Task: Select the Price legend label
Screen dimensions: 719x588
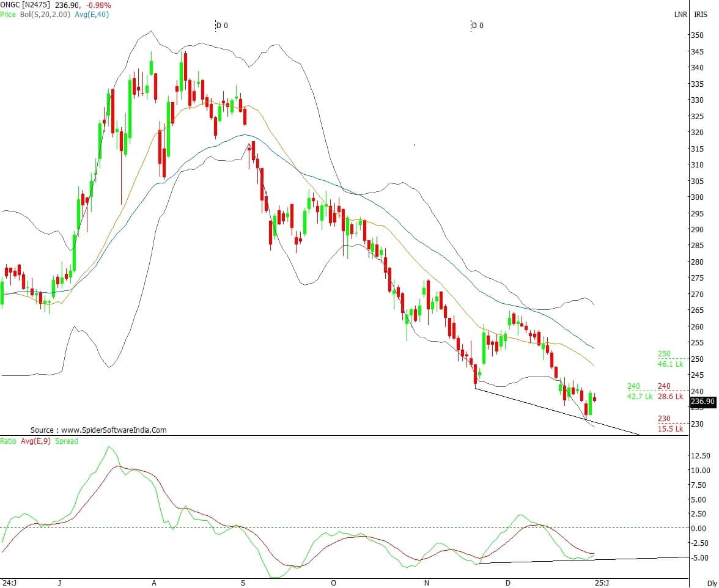Action: coord(8,14)
